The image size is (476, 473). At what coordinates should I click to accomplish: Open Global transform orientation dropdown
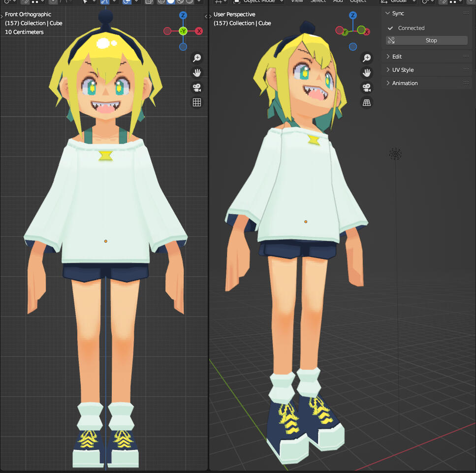pos(399,1)
